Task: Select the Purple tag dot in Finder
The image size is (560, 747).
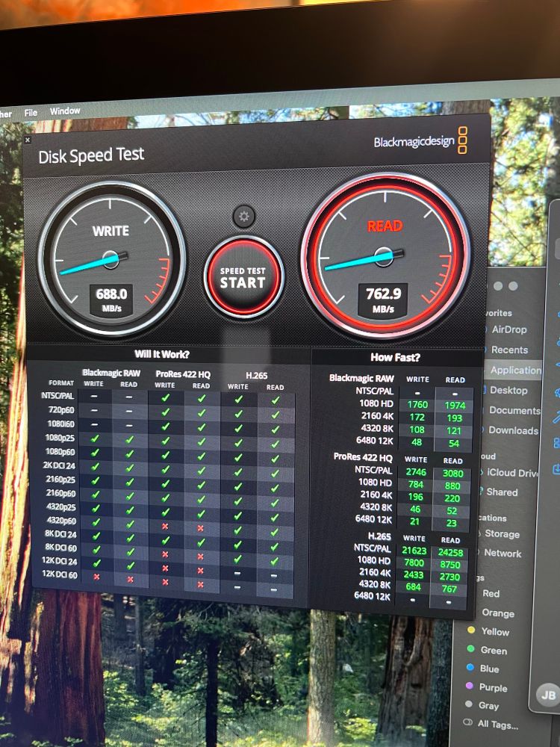Action: click(470, 686)
